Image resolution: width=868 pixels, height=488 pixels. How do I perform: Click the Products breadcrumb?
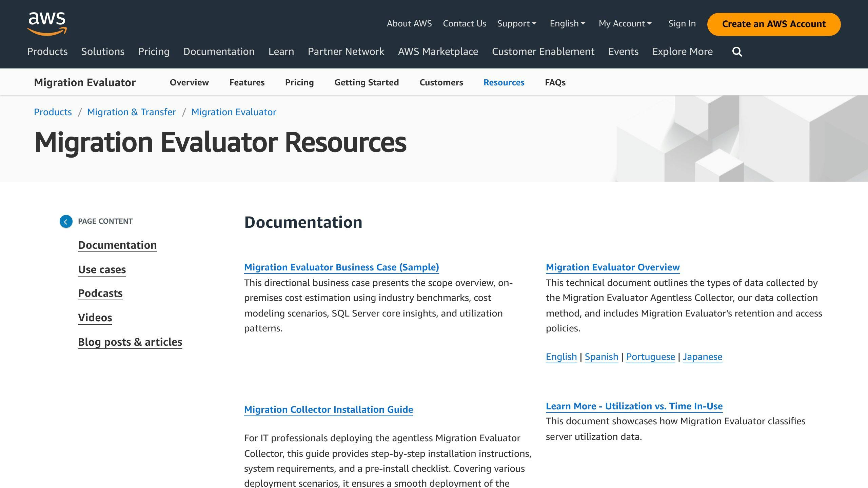coord(53,112)
